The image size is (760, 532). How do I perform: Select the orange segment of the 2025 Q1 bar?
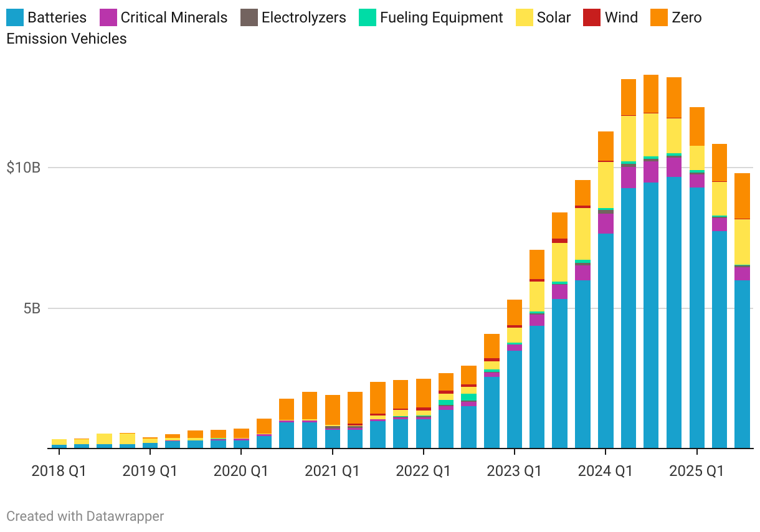[696, 126]
